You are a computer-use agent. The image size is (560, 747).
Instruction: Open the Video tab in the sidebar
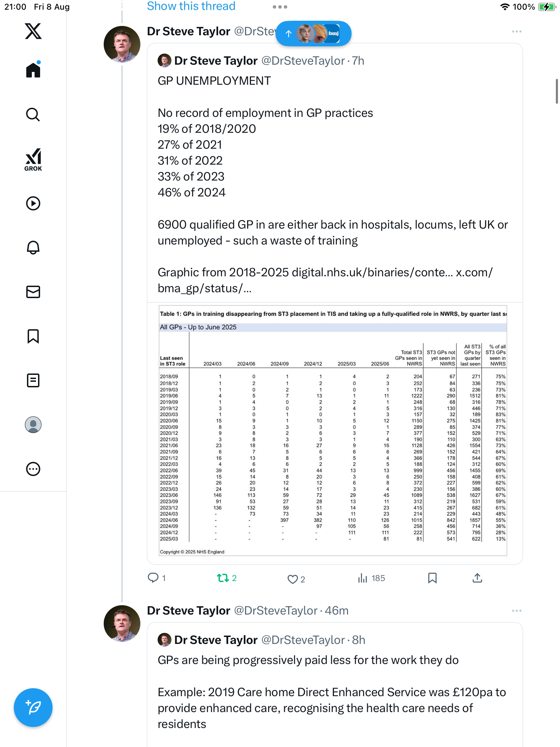[33, 203]
